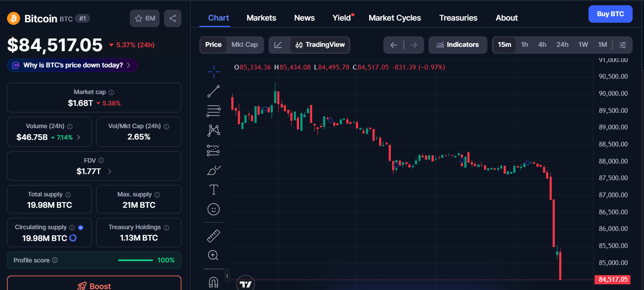Show info for Max. supply
Image resolution: width=644 pixels, height=290 pixels.
click(x=157, y=195)
